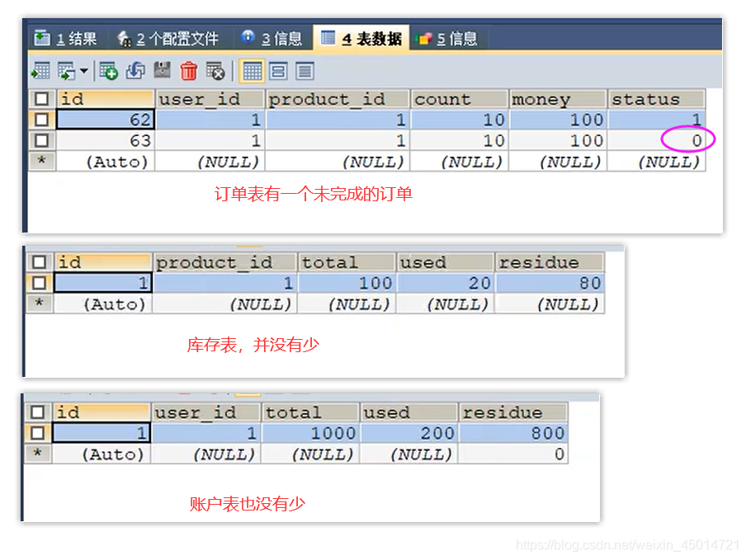This screenshot has height=560, width=746.
Task: Select the count cell in row 62
Action: point(459,120)
